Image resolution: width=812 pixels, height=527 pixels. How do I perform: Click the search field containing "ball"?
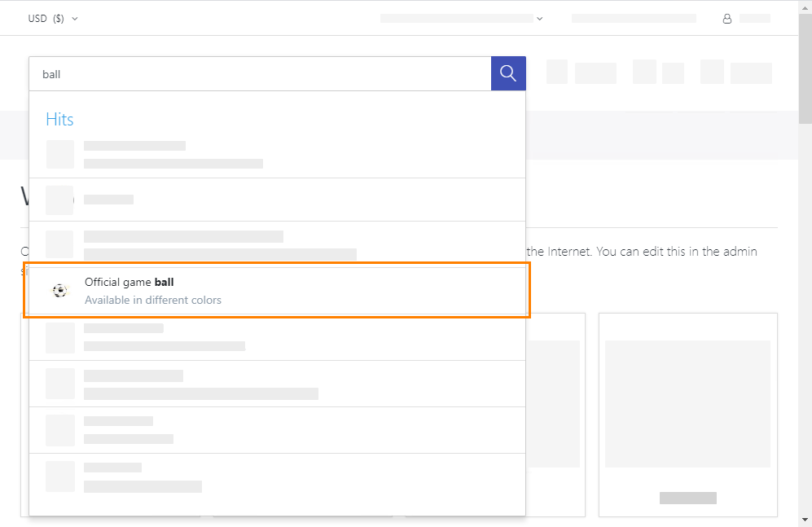tap(261, 74)
